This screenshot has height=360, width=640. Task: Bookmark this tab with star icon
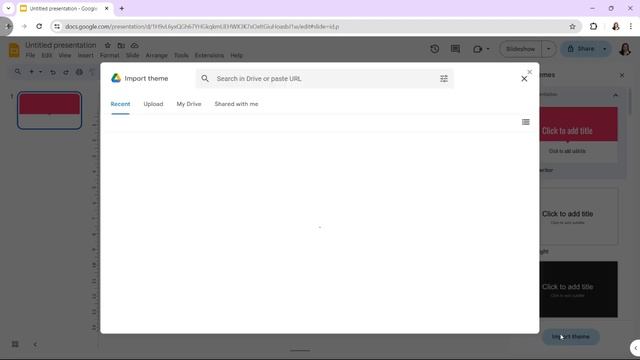[x=572, y=27]
